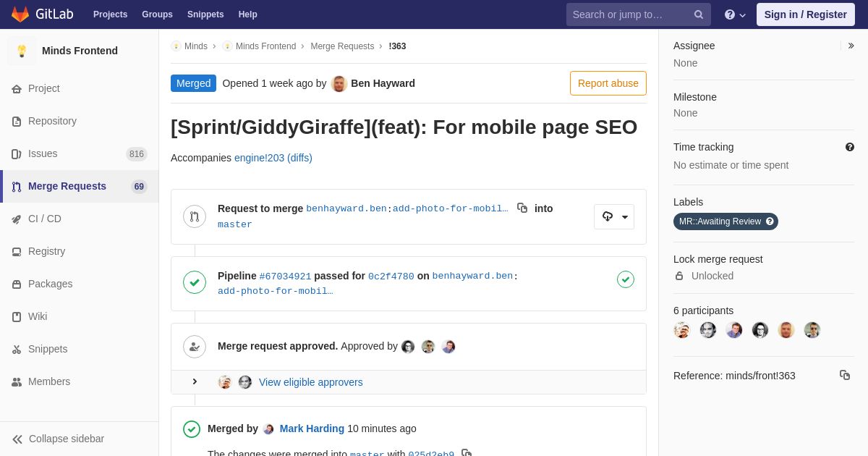Click the large pipeline passed check icon
The height and width of the screenshot is (456, 868).
pos(195,282)
